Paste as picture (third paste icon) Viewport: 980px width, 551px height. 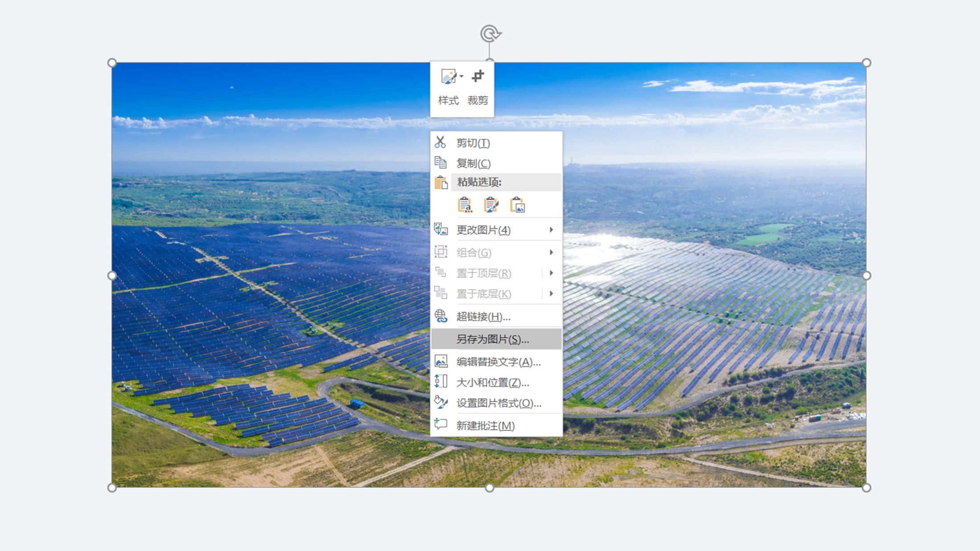(x=517, y=205)
